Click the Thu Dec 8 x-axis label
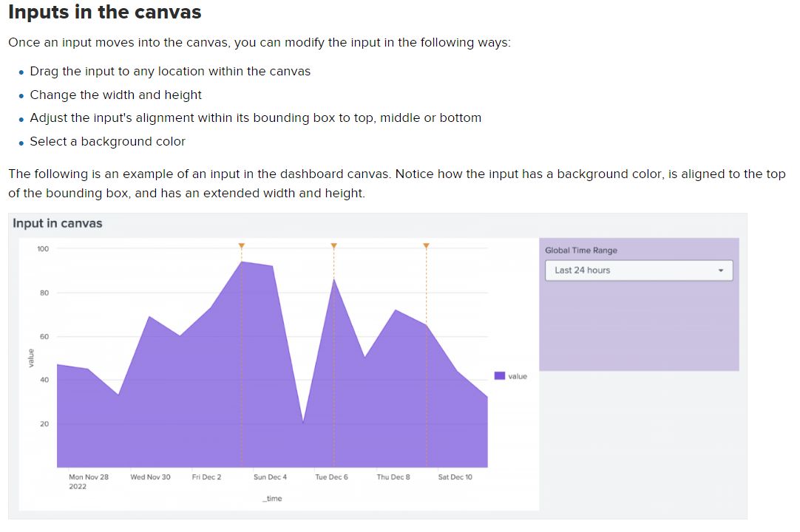Viewport: 800px width, 532px height. click(393, 477)
